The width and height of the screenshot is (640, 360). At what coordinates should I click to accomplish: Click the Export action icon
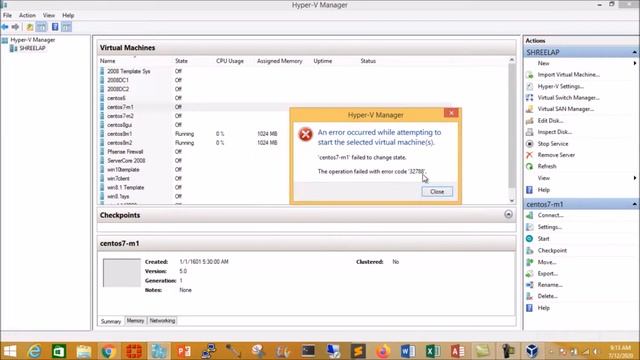(x=529, y=274)
